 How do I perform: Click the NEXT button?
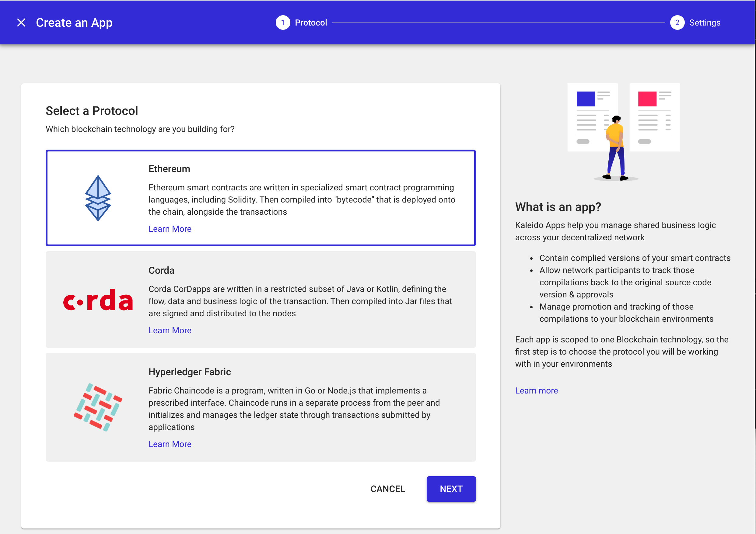point(451,489)
